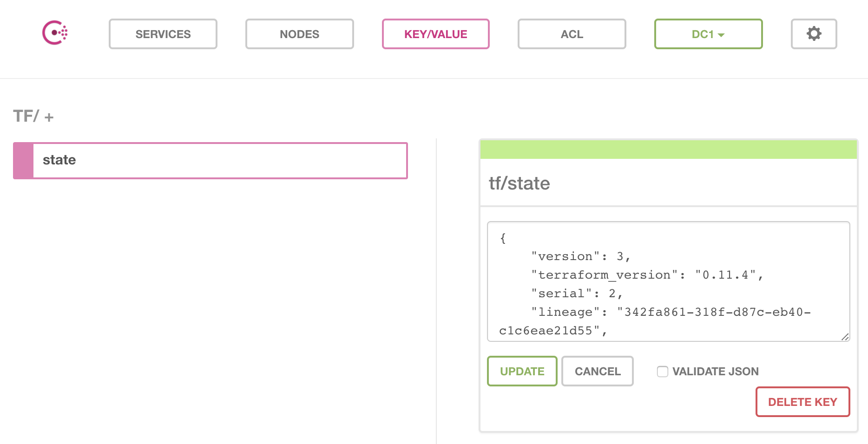This screenshot has width=868, height=444.
Task: Select the state key in the list
Action: (218, 161)
